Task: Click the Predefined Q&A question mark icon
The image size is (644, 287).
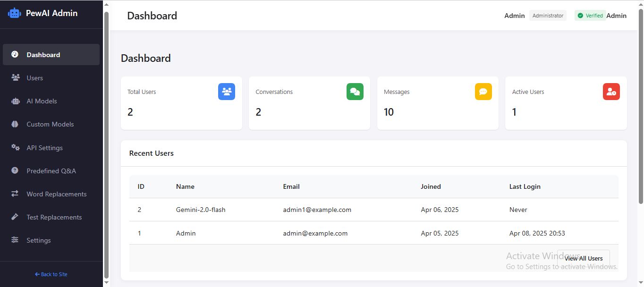Action: tap(15, 170)
